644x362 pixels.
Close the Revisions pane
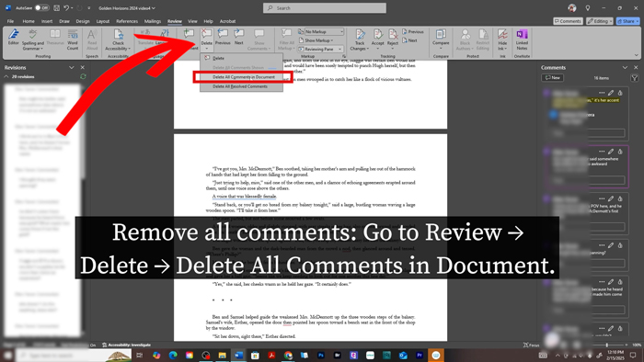pyautogui.click(x=83, y=67)
